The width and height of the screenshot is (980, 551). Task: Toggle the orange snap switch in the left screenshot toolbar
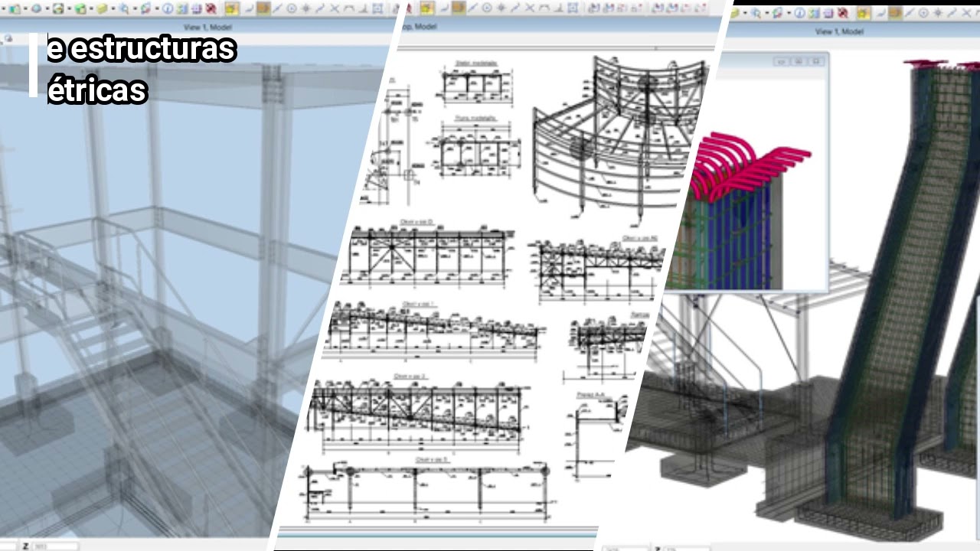(x=263, y=8)
